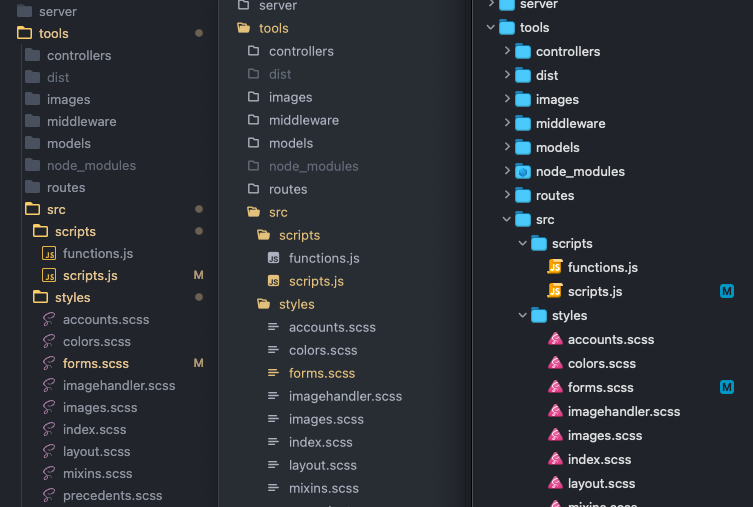Expand controllers using its chevron arrow
Viewport: 753px width, 507px height.
(x=507, y=51)
